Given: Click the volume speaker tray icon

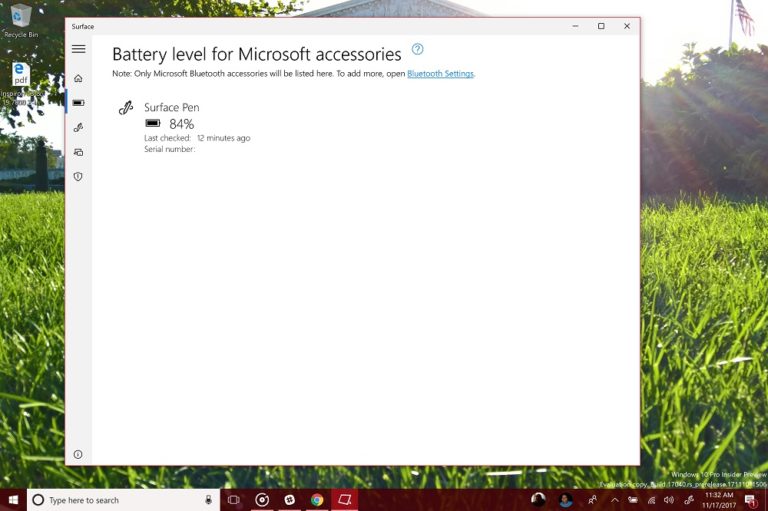Looking at the screenshot, I should [x=669, y=500].
